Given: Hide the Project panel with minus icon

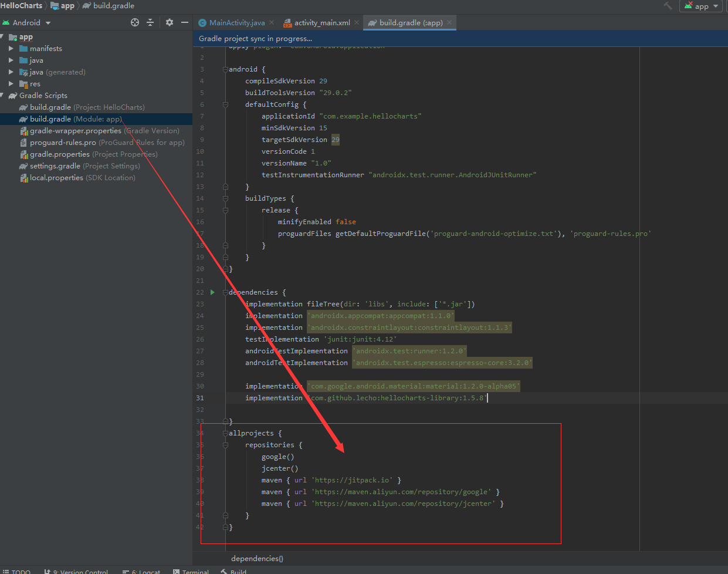Looking at the screenshot, I should [x=184, y=22].
